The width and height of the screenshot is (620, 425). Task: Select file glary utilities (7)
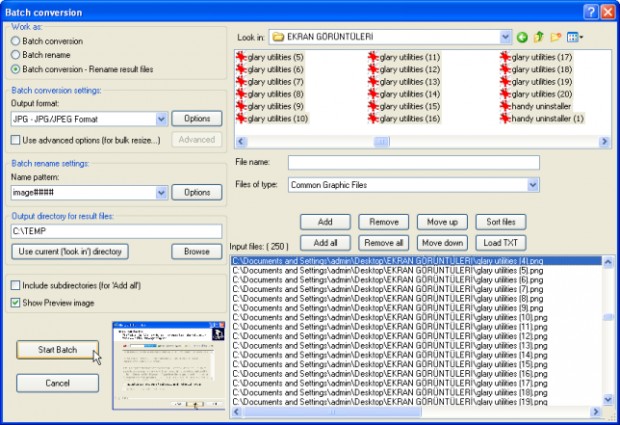[x=270, y=81]
